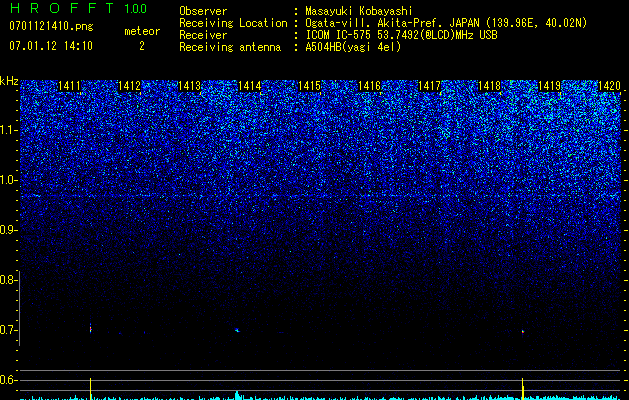Image resolution: width=629 pixels, height=400 pixels.
Task: Click the 0.8 kHz axis label
Action: pos(7,280)
